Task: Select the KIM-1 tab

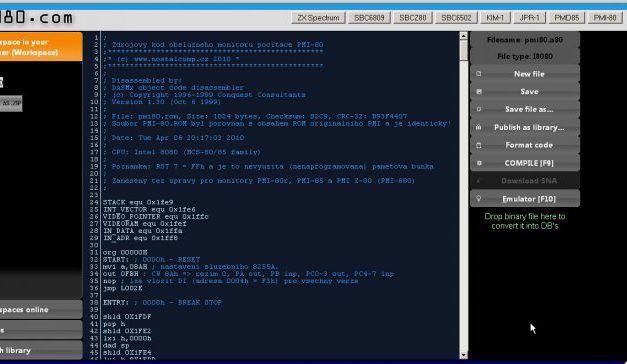Action: pyautogui.click(x=495, y=18)
